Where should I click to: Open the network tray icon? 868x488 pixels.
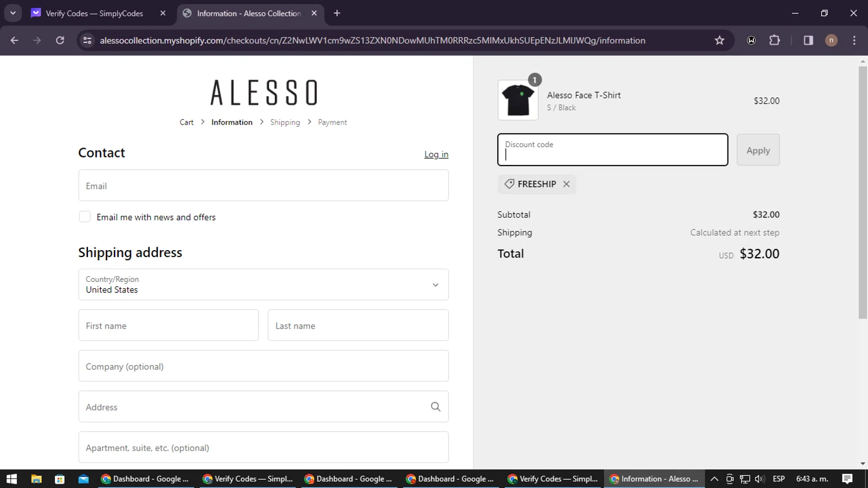point(745,479)
